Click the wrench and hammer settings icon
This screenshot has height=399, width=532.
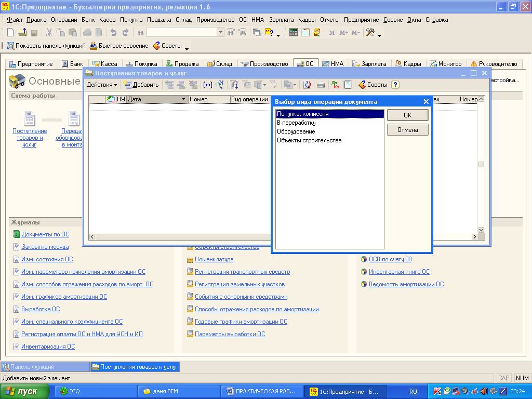370,33
